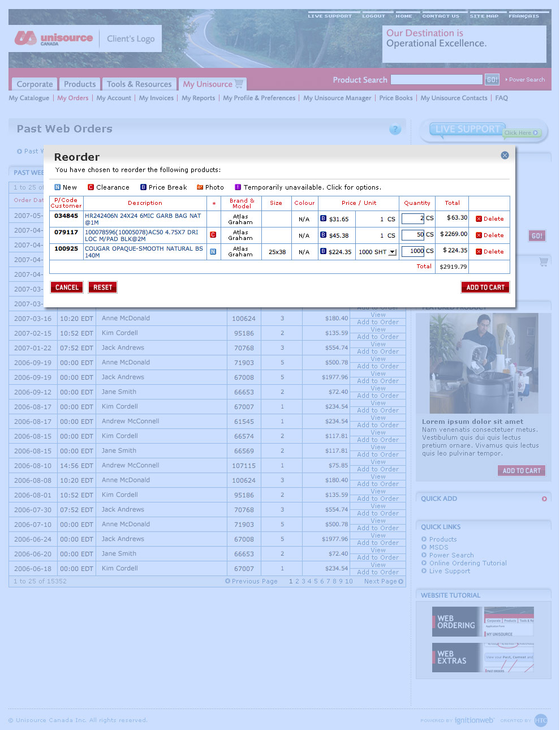Click the Clearance icon on product 079117
560x730 pixels.
(x=213, y=235)
